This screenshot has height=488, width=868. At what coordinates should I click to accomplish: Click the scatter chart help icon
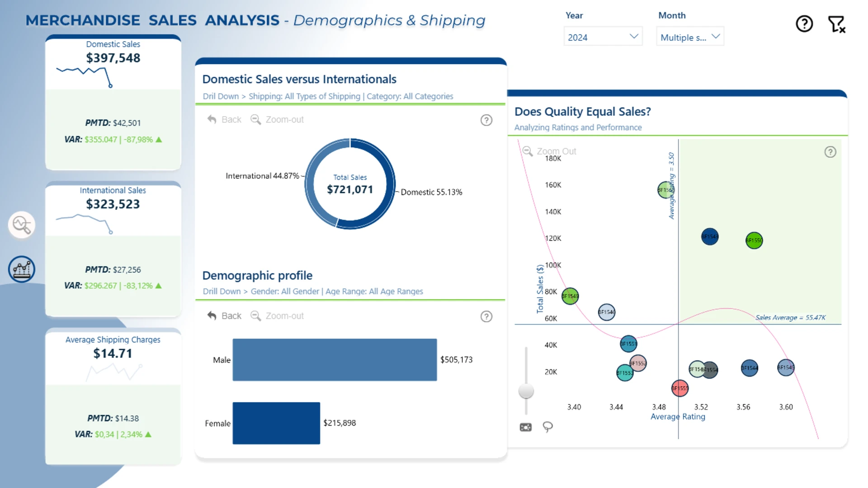coord(830,152)
